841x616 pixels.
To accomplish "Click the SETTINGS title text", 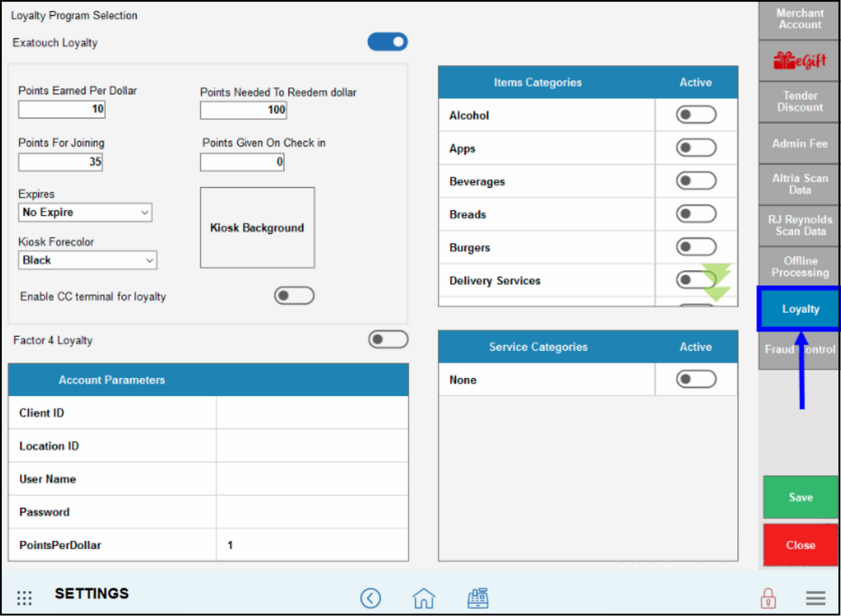I will [92, 593].
